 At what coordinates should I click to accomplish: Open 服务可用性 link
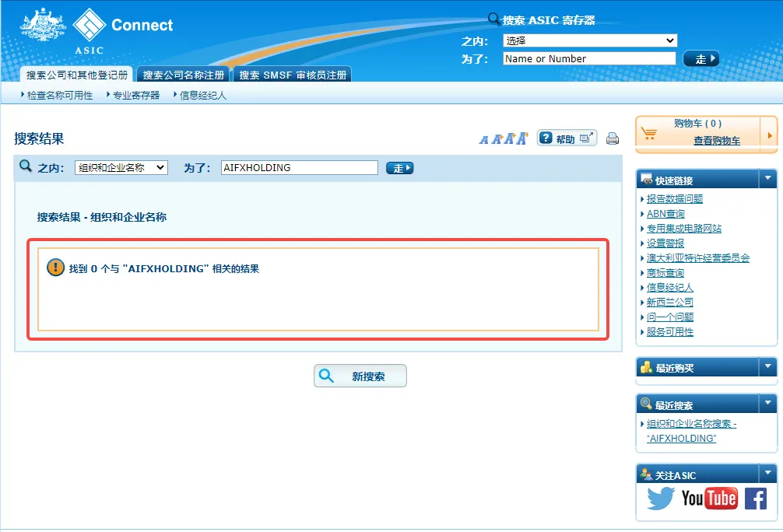pos(670,332)
